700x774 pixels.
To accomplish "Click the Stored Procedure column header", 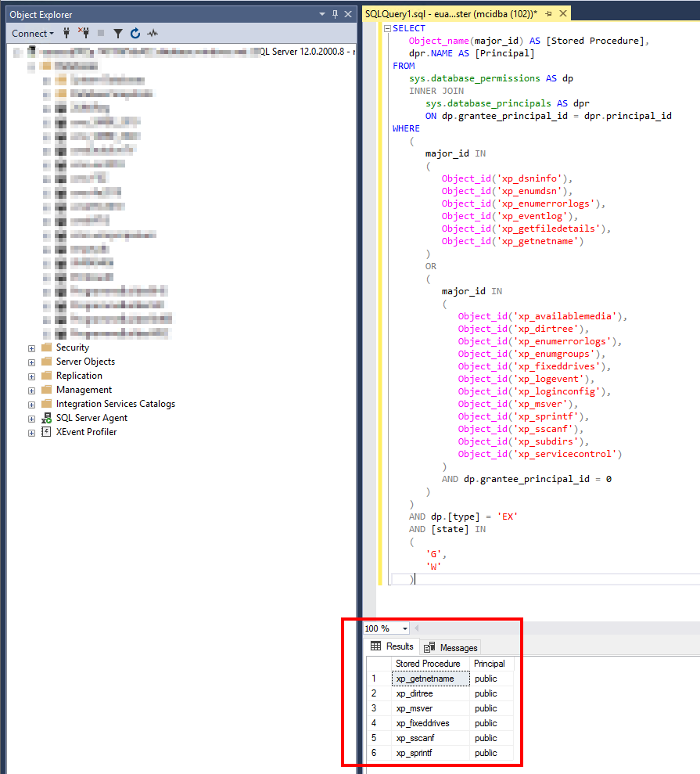I will 428,664.
